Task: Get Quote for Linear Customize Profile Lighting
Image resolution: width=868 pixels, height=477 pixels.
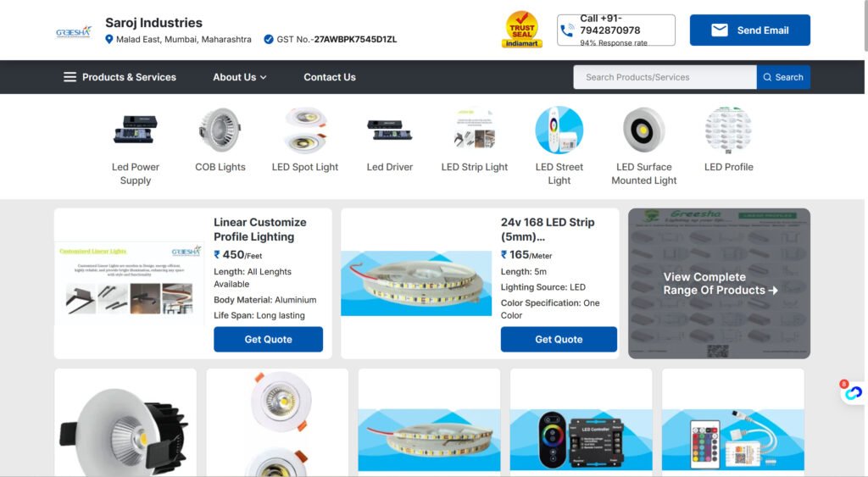Action: click(x=268, y=339)
